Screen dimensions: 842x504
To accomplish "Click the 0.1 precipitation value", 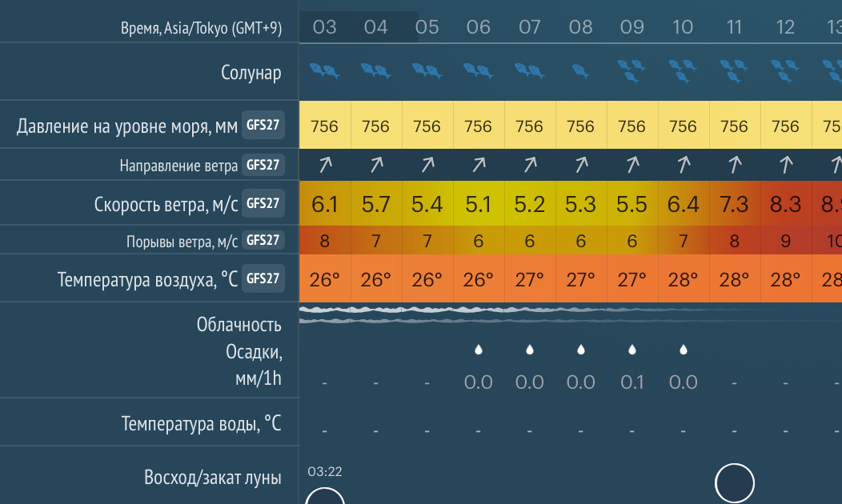I will tap(632, 382).
